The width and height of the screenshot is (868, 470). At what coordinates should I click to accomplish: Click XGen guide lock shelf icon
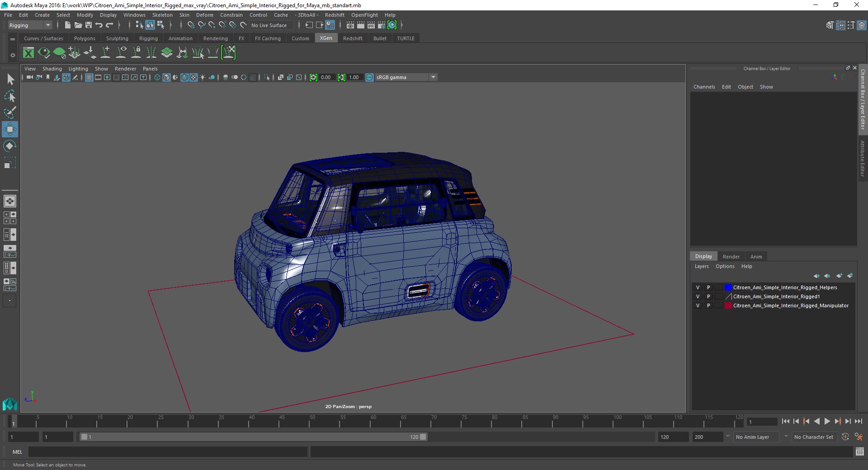[x=136, y=53]
